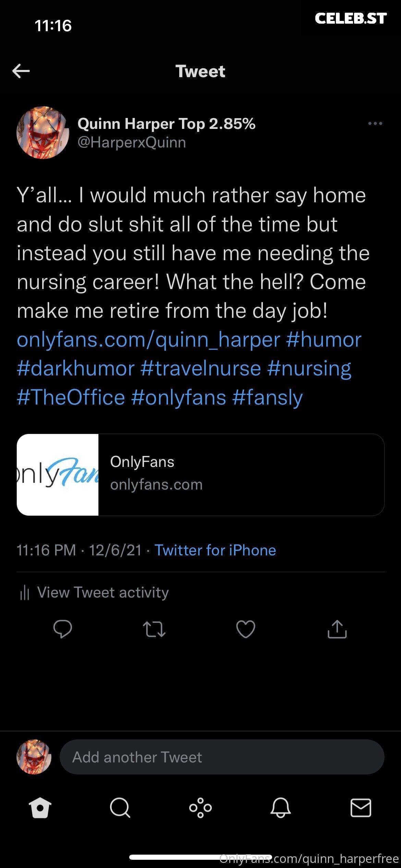
Task: View Tweet activity stats
Action: 94,592
